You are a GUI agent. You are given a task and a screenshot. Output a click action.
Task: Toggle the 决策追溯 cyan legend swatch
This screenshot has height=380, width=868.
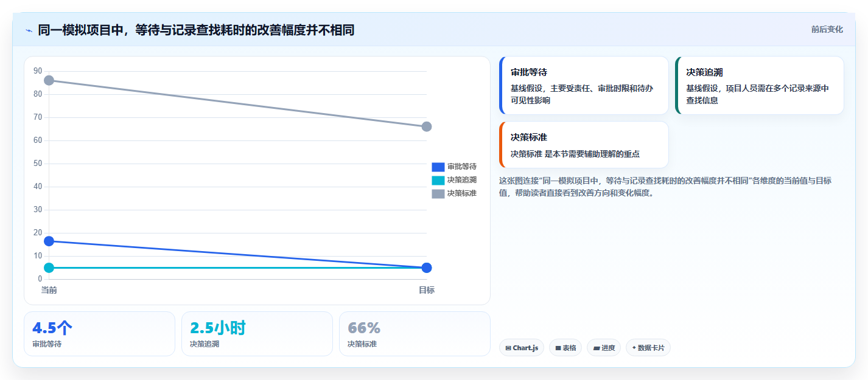click(x=438, y=180)
